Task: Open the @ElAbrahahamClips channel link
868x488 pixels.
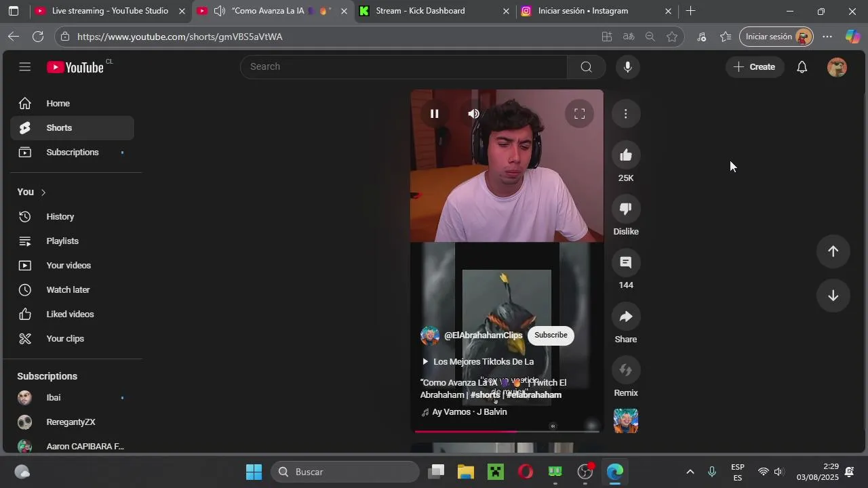Action: pyautogui.click(x=484, y=335)
